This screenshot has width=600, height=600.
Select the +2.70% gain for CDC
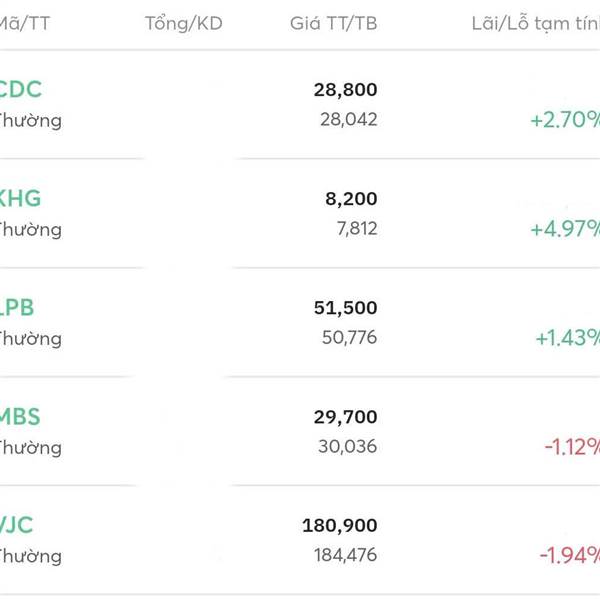pos(565,121)
